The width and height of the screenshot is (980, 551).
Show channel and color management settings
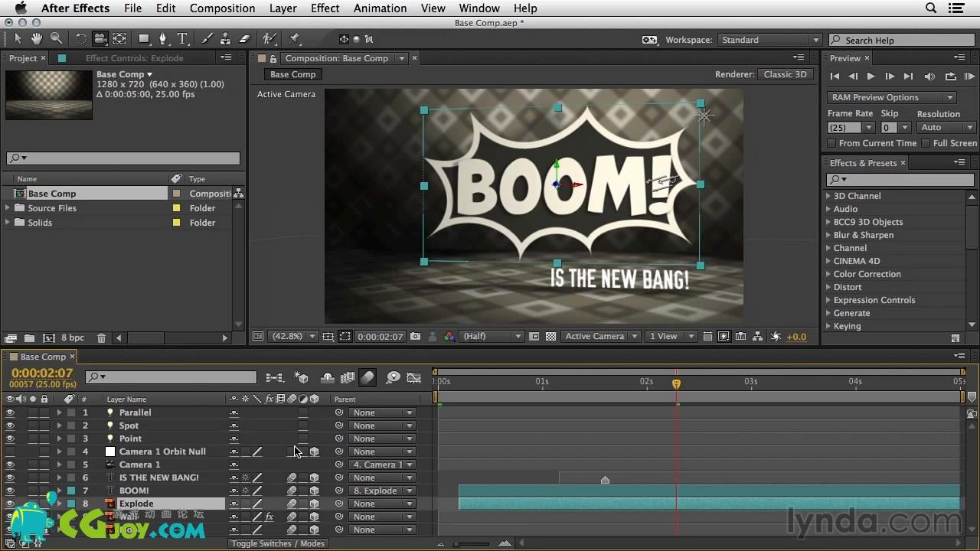click(x=449, y=336)
